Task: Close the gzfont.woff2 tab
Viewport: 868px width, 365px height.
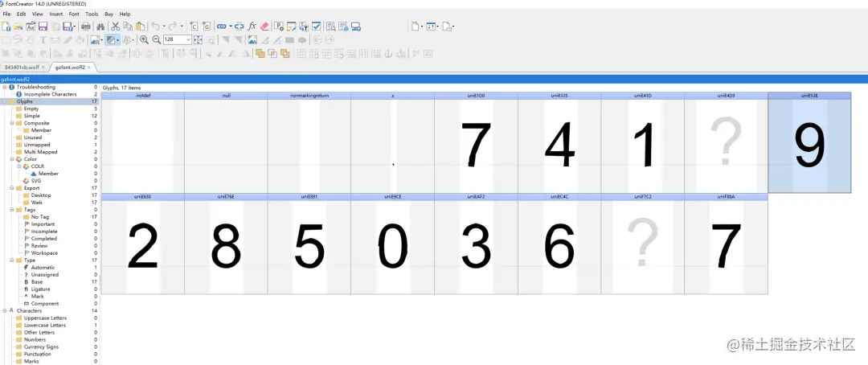Action: pyautogui.click(x=88, y=67)
